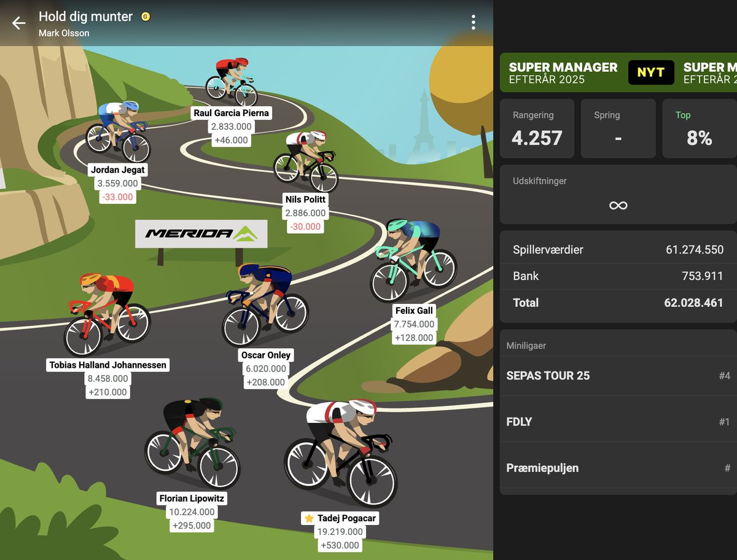Open the Spring stats card
The height and width of the screenshot is (560, 737).
[618, 128]
